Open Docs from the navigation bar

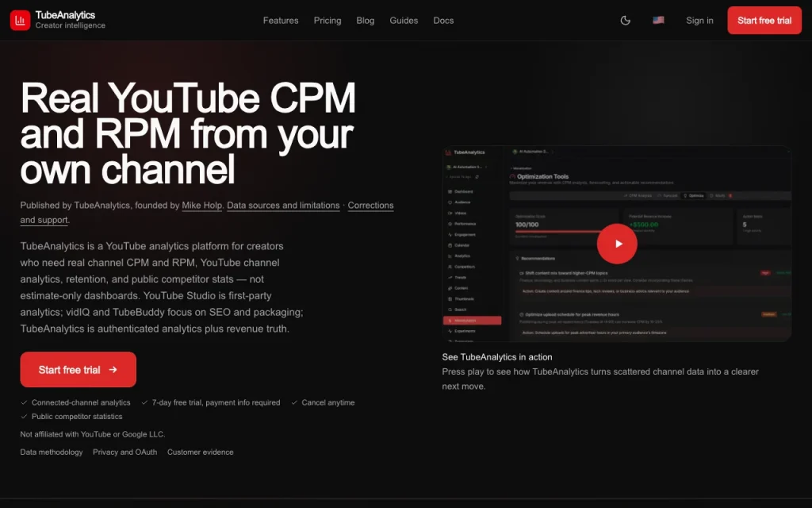point(443,20)
